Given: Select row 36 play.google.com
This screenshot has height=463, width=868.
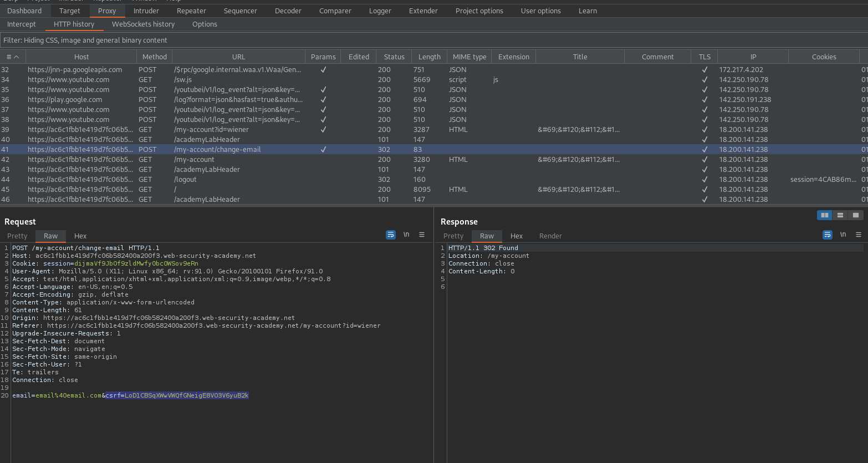Looking at the screenshot, I should [x=433, y=99].
